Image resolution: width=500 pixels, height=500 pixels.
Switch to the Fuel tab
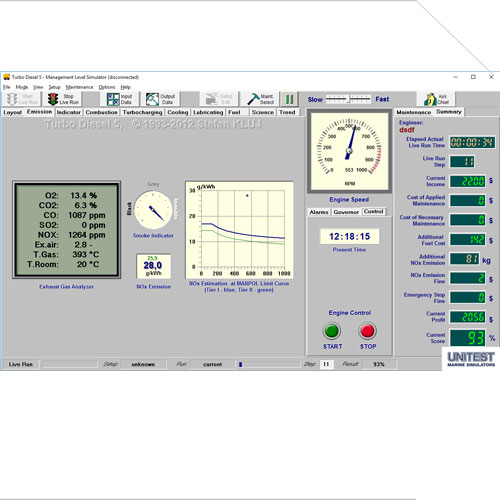tap(234, 112)
